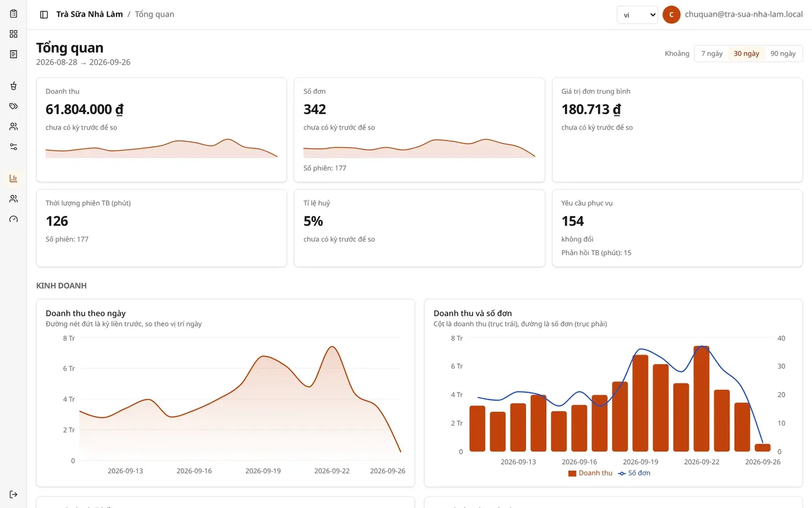Click the date range 2026-08-28 → 2026-09-26
Image resolution: width=812 pixels, height=508 pixels.
pos(83,62)
